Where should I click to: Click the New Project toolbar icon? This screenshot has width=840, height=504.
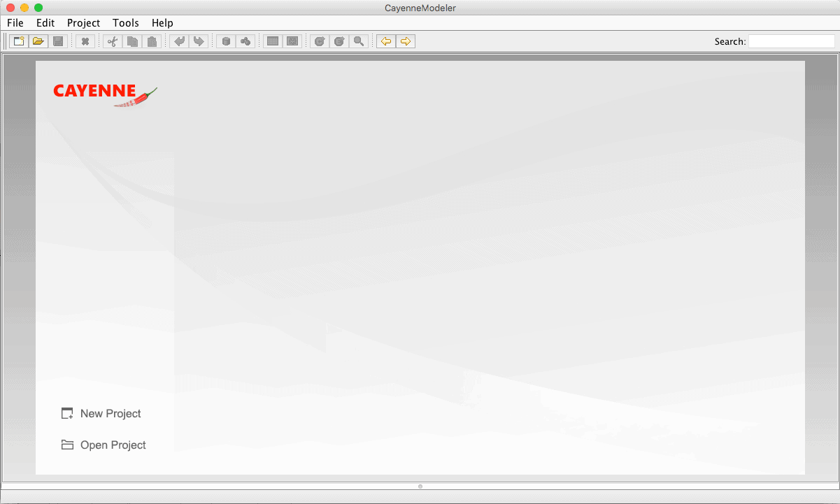pos(19,41)
